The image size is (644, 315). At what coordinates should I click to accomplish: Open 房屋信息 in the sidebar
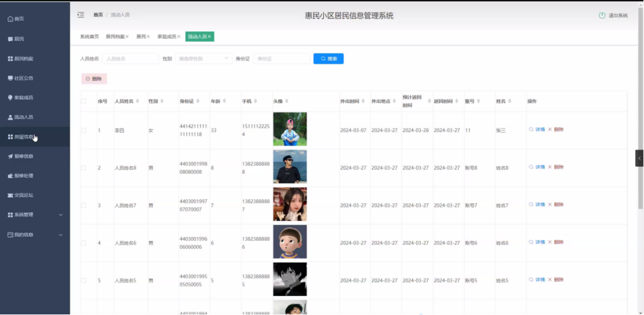click(35, 137)
